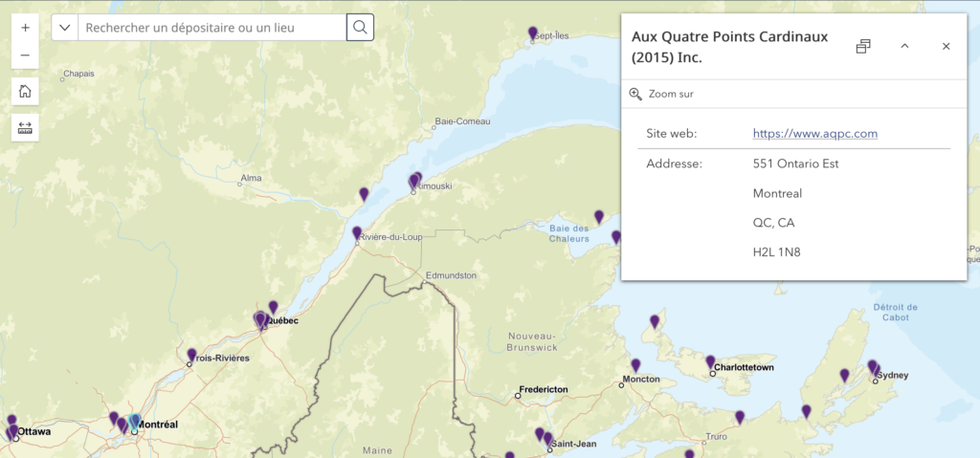Select the map pin at Rivière-du-Loup

pyautogui.click(x=357, y=232)
